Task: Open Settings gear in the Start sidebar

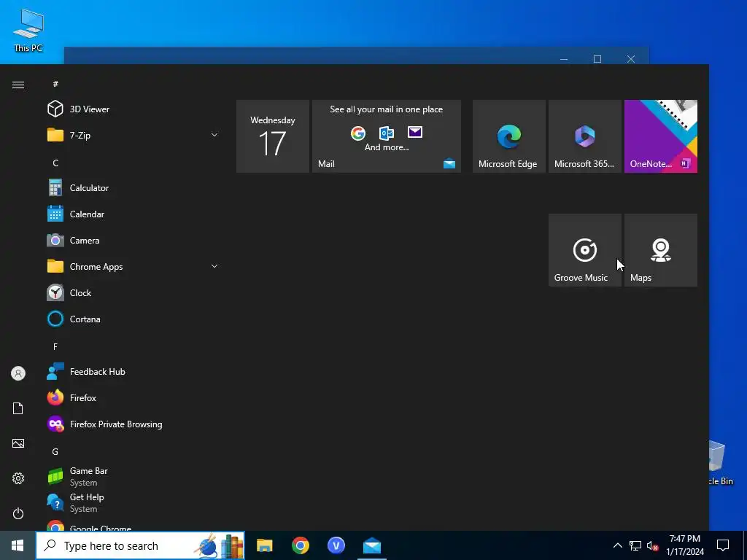Action: click(18, 478)
